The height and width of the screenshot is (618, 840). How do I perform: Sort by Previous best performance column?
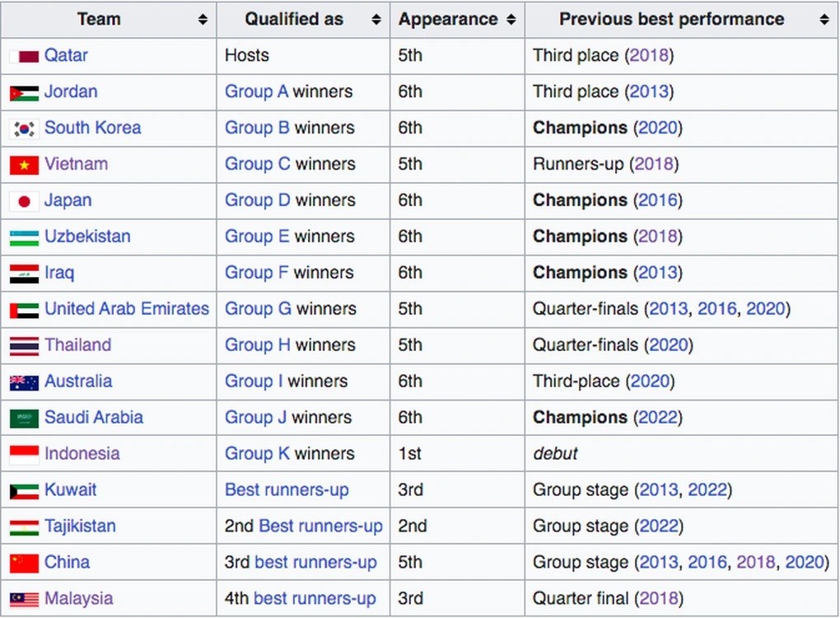click(x=824, y=20)
